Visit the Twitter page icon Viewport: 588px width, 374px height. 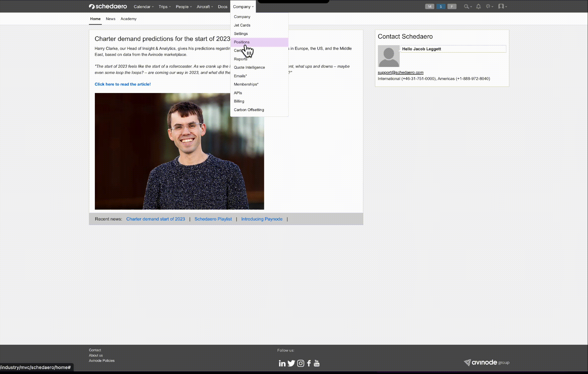point(291,363)
